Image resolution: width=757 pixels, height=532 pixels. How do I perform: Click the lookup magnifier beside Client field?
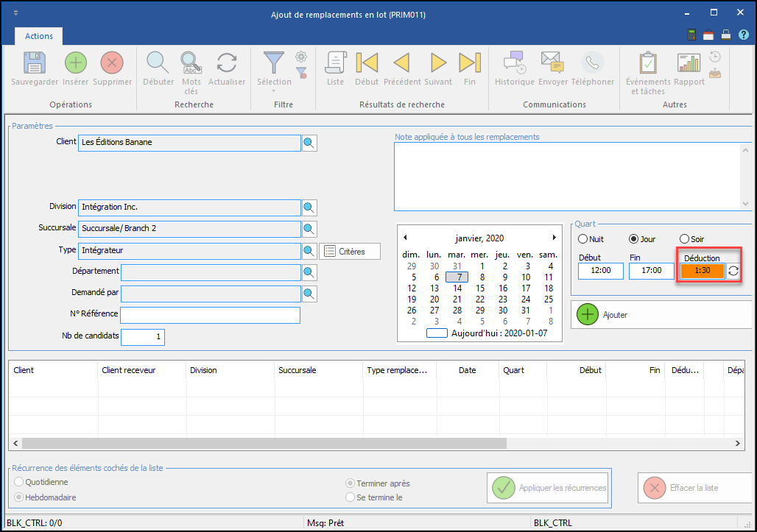click(309, 143)
